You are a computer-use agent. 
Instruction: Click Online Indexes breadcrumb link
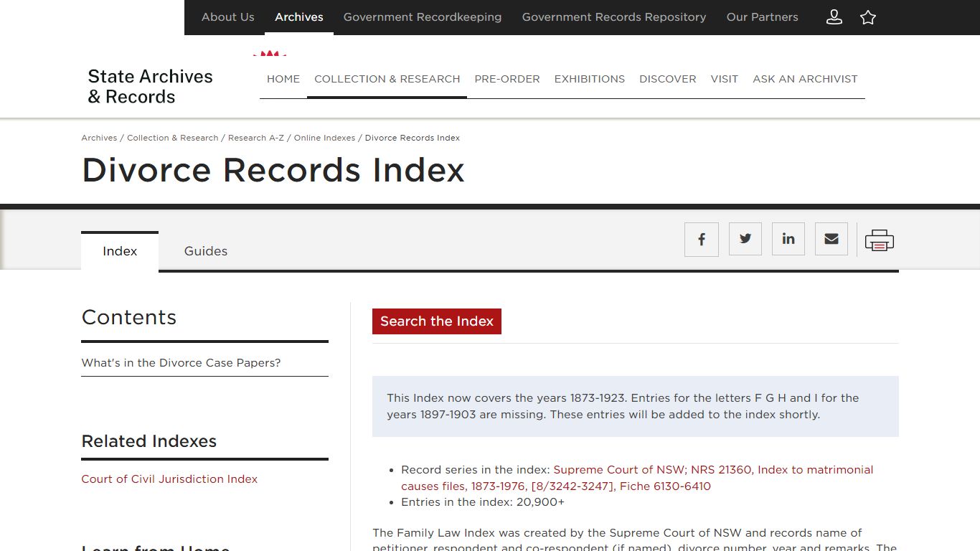[x=324, y=138]
